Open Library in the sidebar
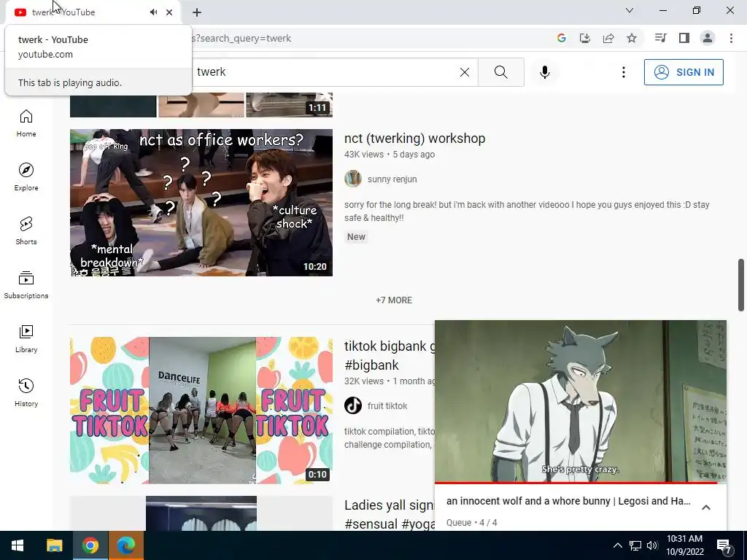The image size is (747, 560). [x=26, y=338]
